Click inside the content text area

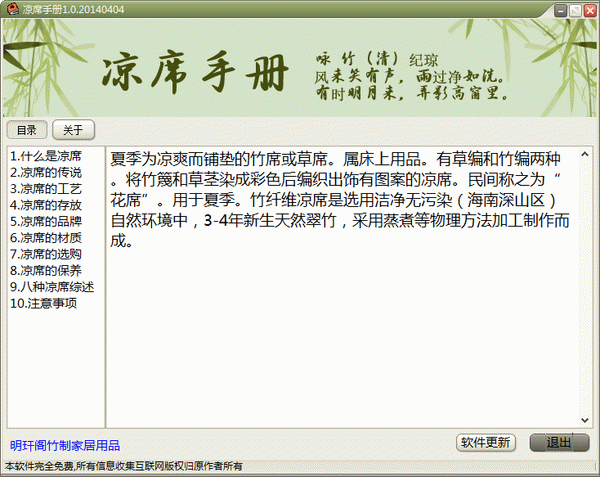(342, 287)
